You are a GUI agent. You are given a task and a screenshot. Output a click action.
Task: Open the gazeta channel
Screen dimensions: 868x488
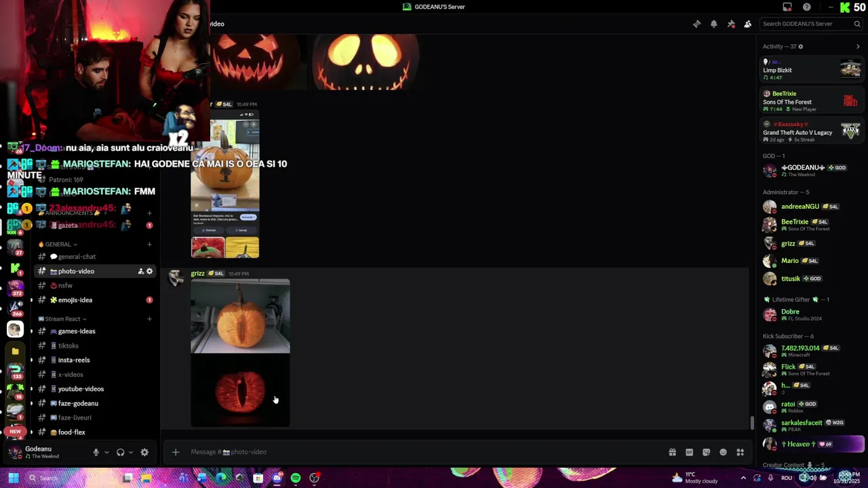coord(95,225)
